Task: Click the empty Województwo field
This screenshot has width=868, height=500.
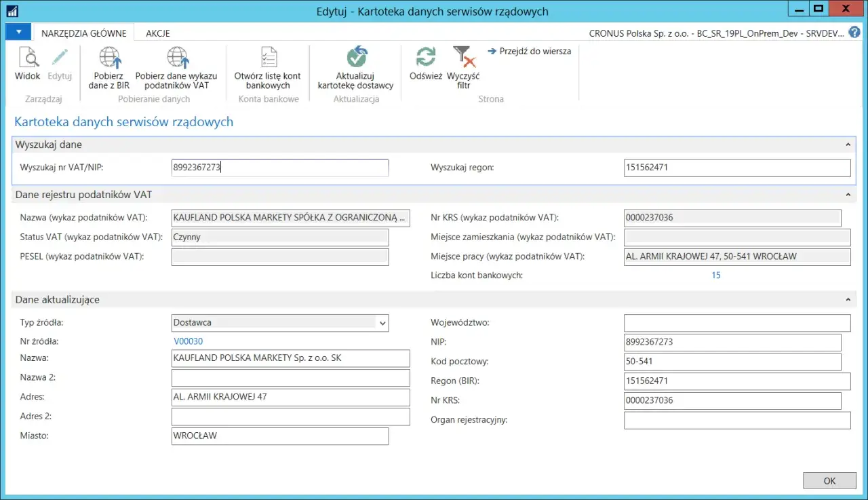Action: tap(737, 323)
